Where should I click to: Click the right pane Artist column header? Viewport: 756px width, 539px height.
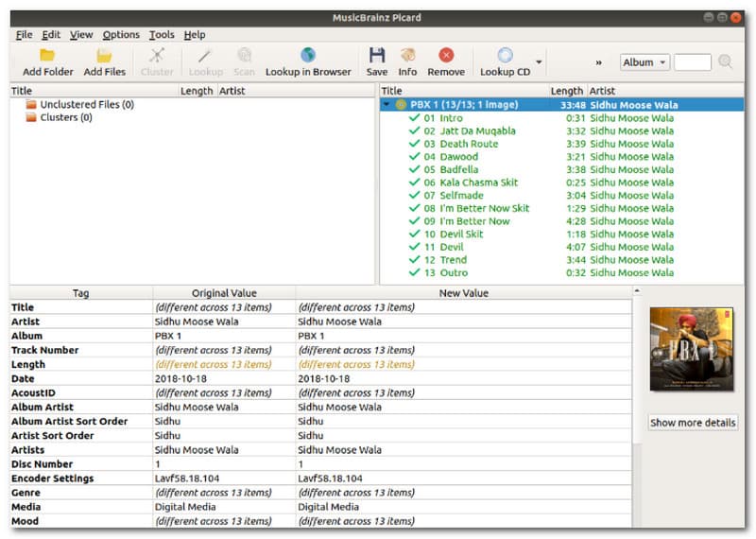point(665,91)
